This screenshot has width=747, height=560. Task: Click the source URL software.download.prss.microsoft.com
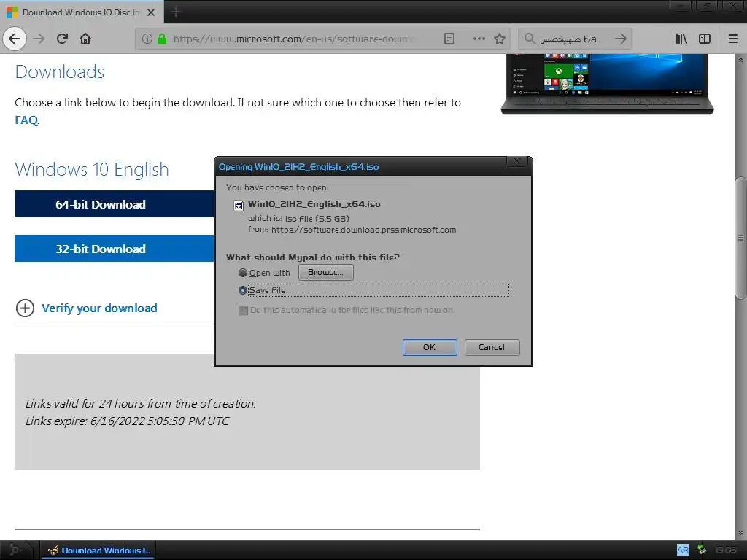pos(363,230)
